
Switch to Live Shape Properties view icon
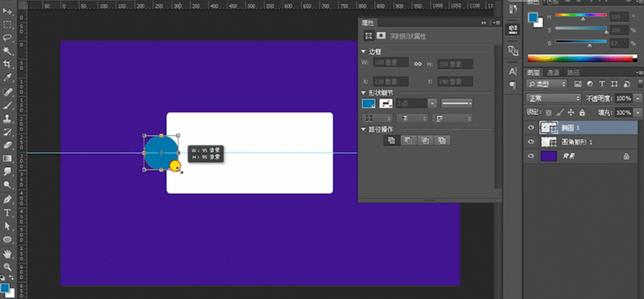point(369,36)
